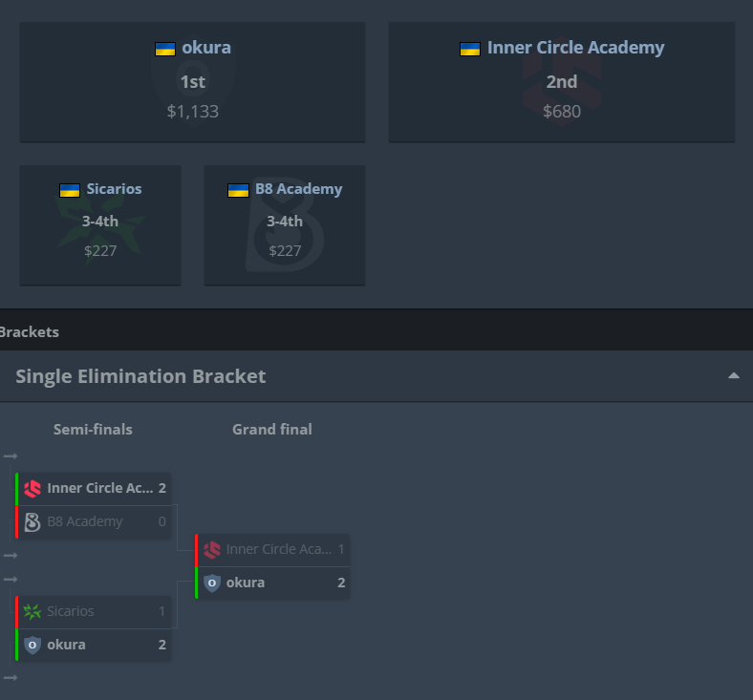Open B8 Academy team link in 3-4th card

point(298,189)
